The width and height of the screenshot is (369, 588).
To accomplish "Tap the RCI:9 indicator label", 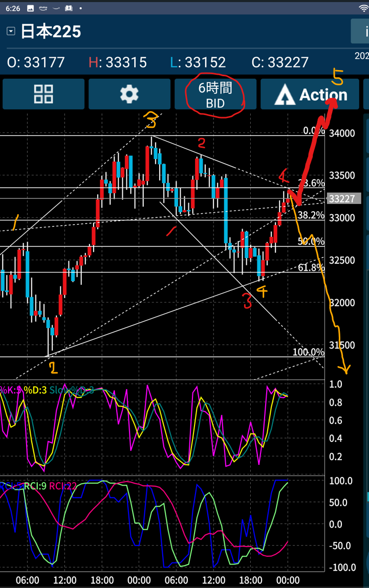I will [x=35, y=486].
